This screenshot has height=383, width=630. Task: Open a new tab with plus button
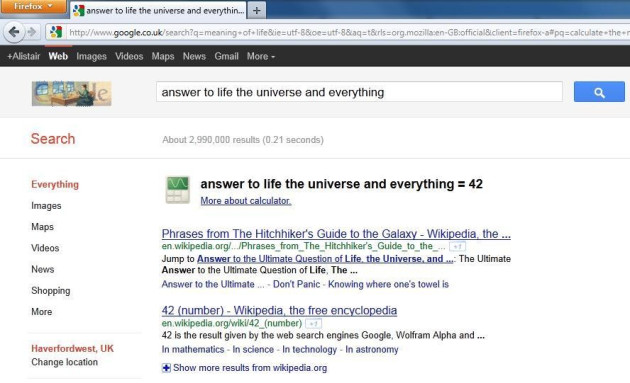point(257,10)
